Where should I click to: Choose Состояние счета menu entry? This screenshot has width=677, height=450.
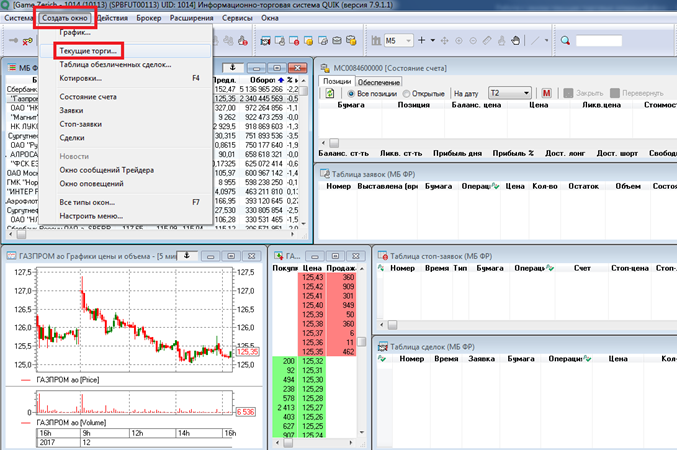point(125,97)
